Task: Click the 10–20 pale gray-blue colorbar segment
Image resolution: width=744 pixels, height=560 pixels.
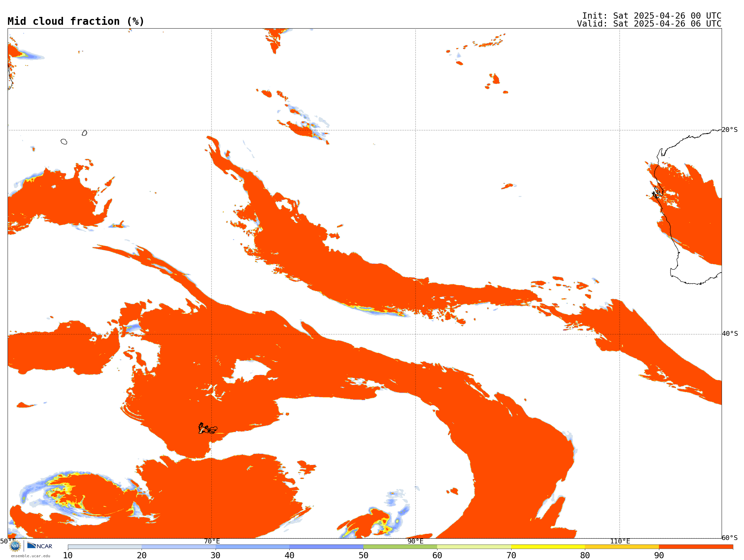Action: pos(105,547)
